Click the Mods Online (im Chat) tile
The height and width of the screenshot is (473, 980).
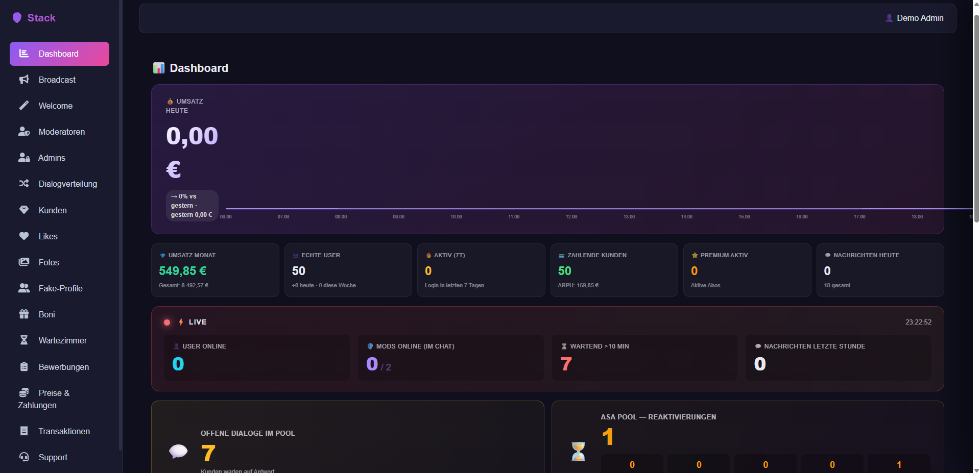451,358
